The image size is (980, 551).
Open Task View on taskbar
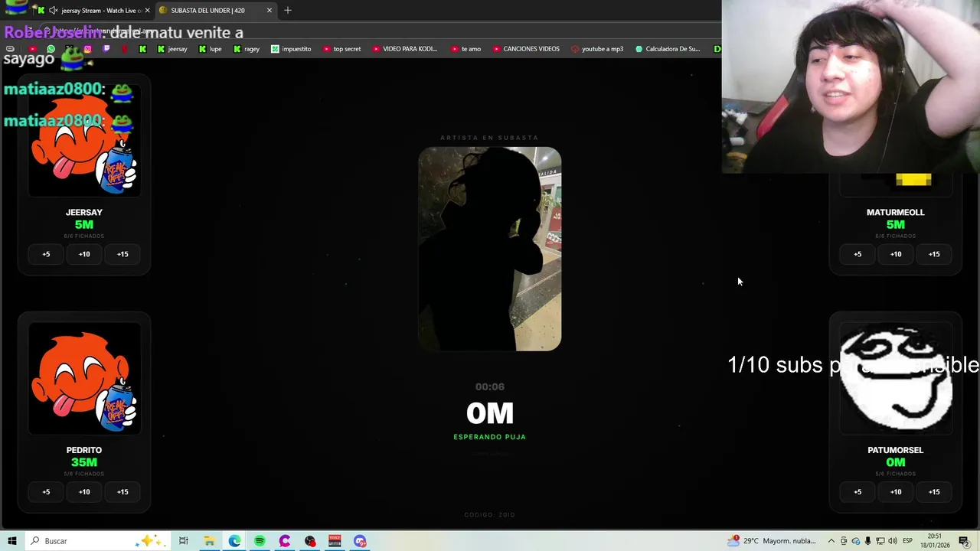click(184, 541)
